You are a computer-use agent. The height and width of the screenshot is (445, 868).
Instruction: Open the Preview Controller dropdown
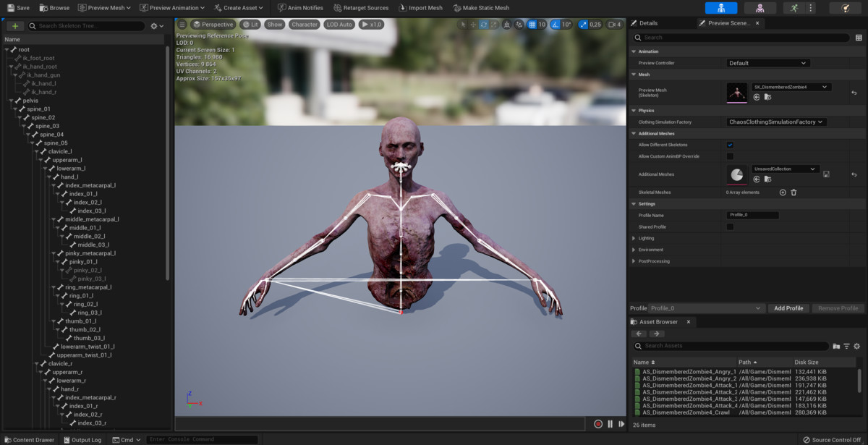767,63
